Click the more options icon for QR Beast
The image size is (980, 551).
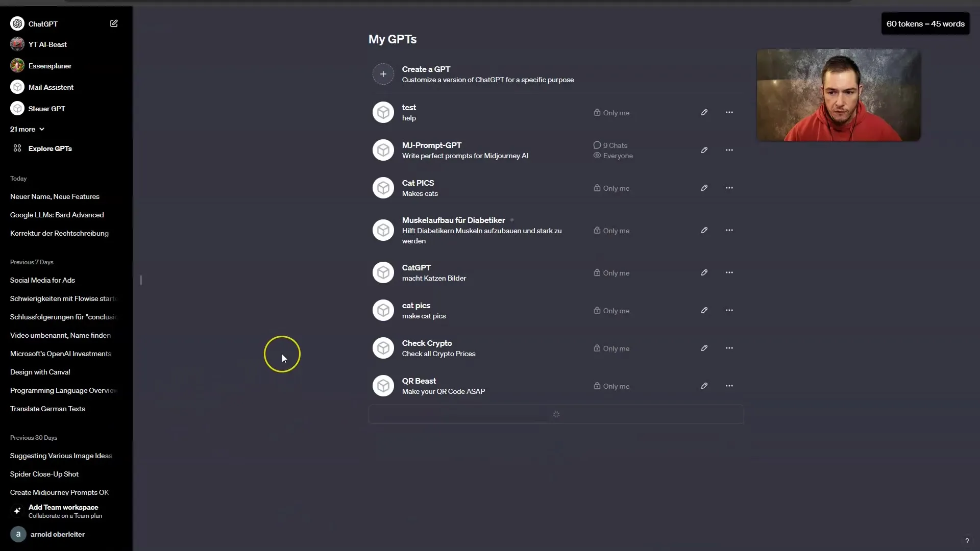pyautogui.click(x=729, y=386)
